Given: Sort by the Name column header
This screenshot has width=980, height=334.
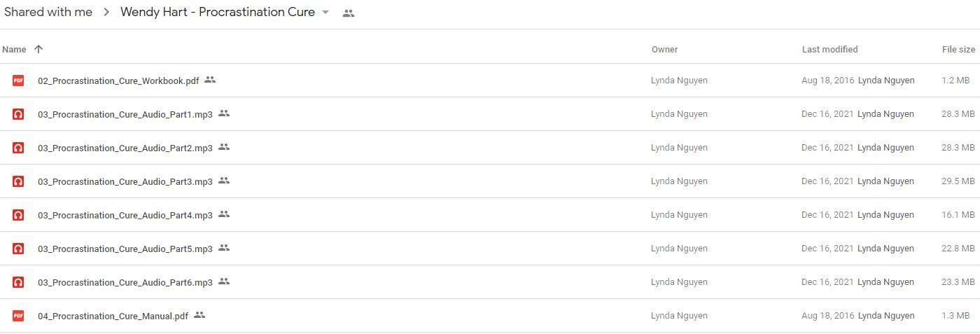Looking at the screenshot, I should click(x=14, y=50).
